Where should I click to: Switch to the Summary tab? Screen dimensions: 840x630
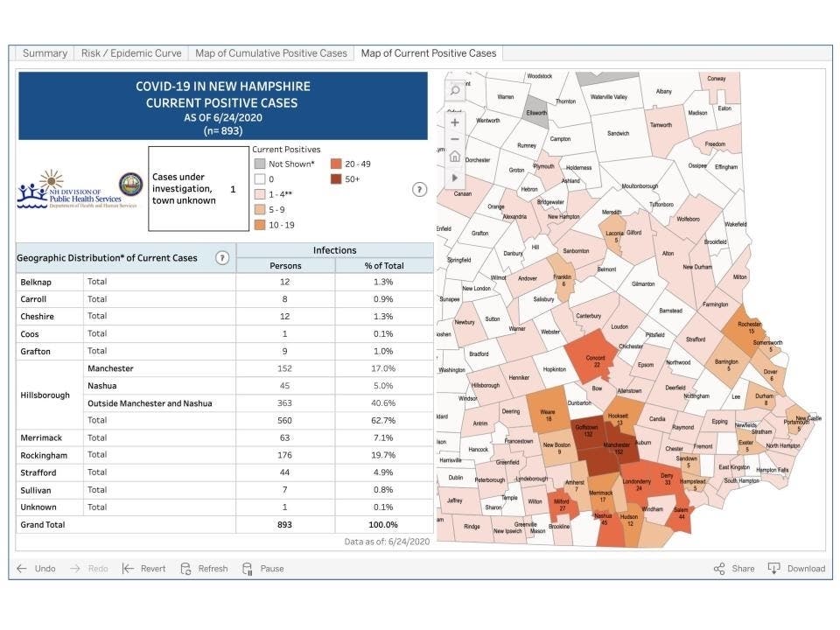[45, 53]
